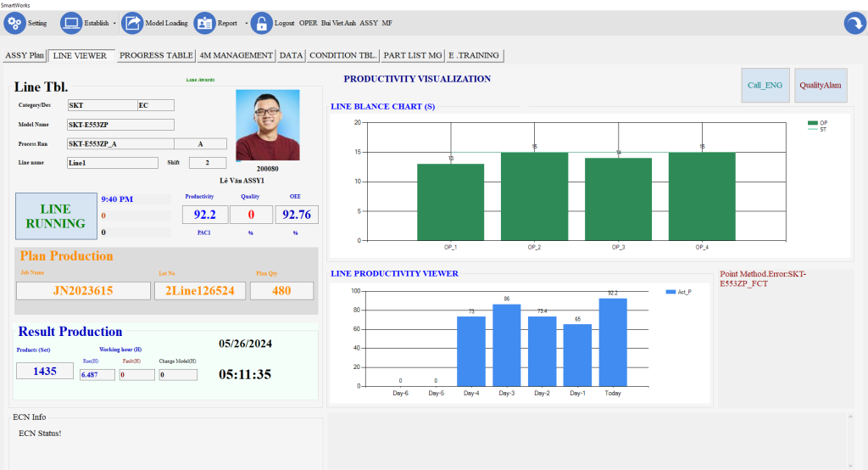Click the Setting toolbar label
This screenshot has height=470, width=868.
tap(37, 23)
